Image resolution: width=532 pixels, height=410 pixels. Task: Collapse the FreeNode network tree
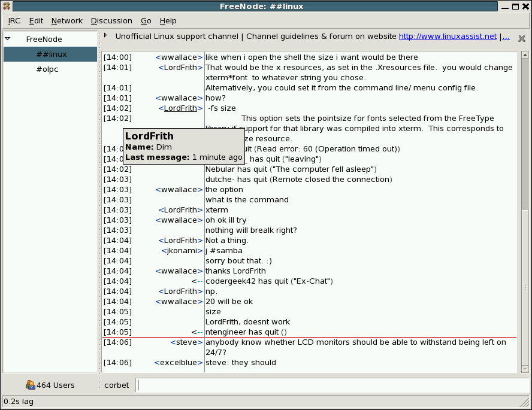[7, 39]
